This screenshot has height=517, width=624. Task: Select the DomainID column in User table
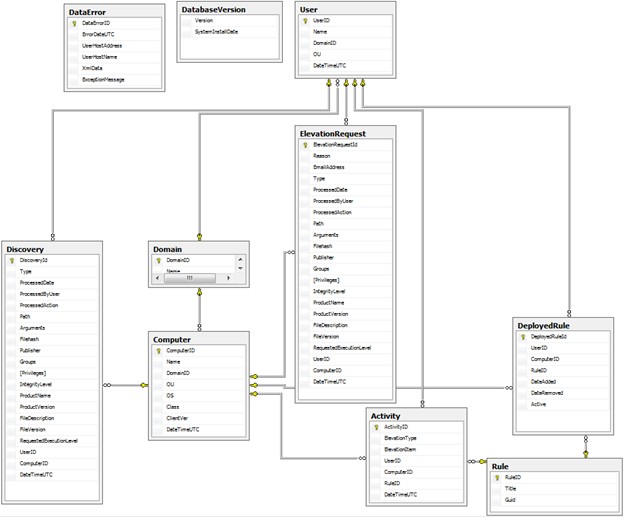[x=346, y=43]
